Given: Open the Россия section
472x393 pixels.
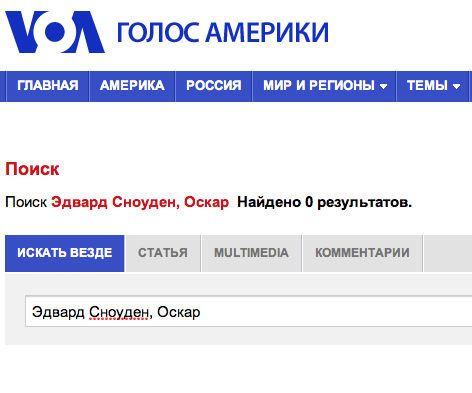Looking at the screenshot, I should (x=214, y=86).
